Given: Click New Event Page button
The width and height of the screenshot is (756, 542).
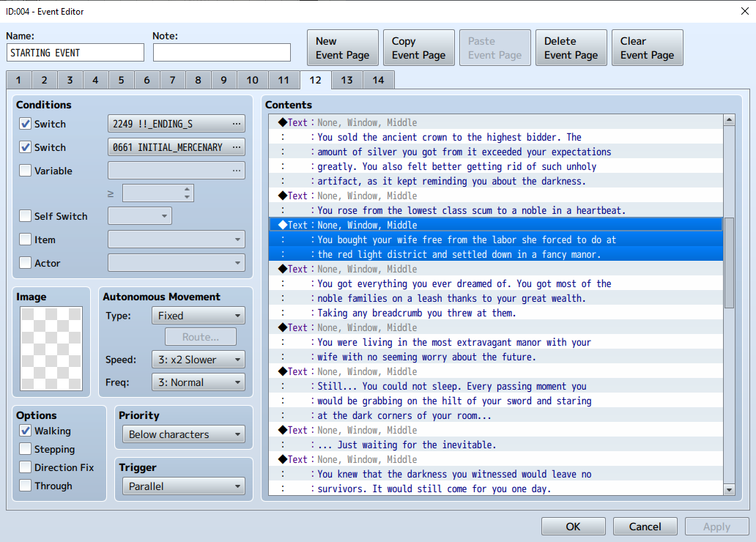Looking at the screenshot, I should coord(343,48).
